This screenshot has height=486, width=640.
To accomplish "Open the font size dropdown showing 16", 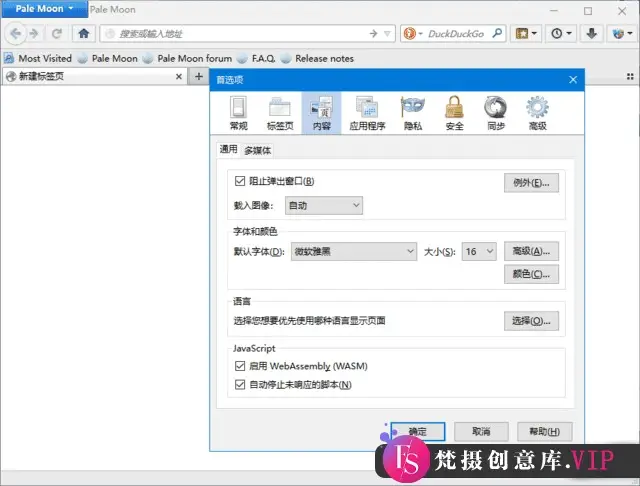I will click(479, 251).
